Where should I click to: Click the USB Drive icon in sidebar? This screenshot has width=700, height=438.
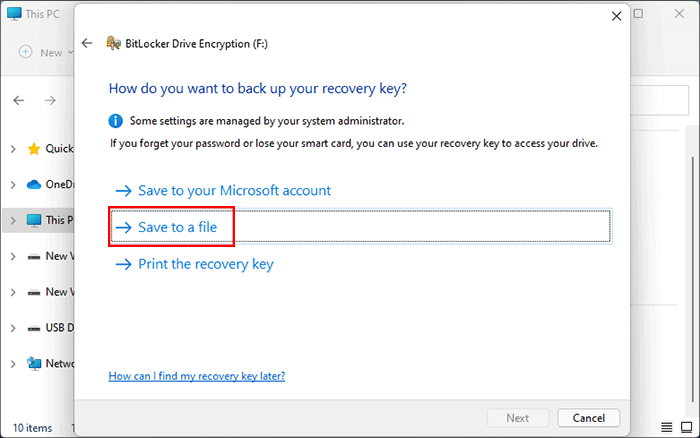[x=35, y=327]
